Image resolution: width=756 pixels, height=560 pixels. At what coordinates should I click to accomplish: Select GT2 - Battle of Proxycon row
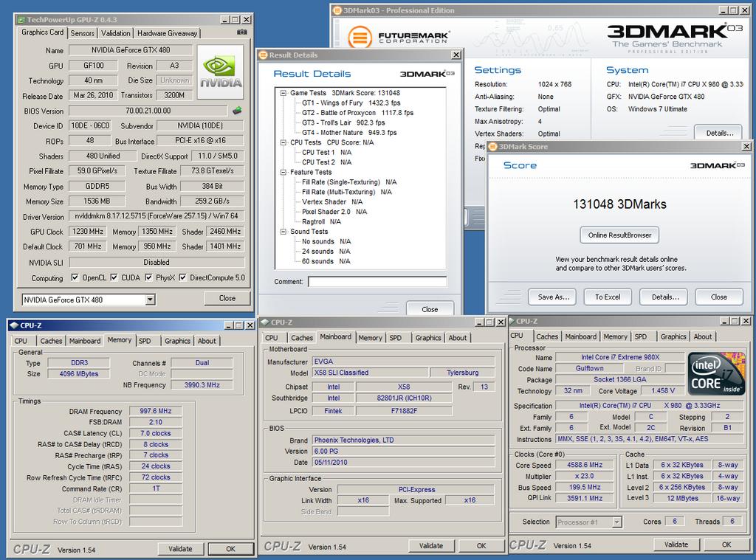pyautogui.click(x=357, y=113)
